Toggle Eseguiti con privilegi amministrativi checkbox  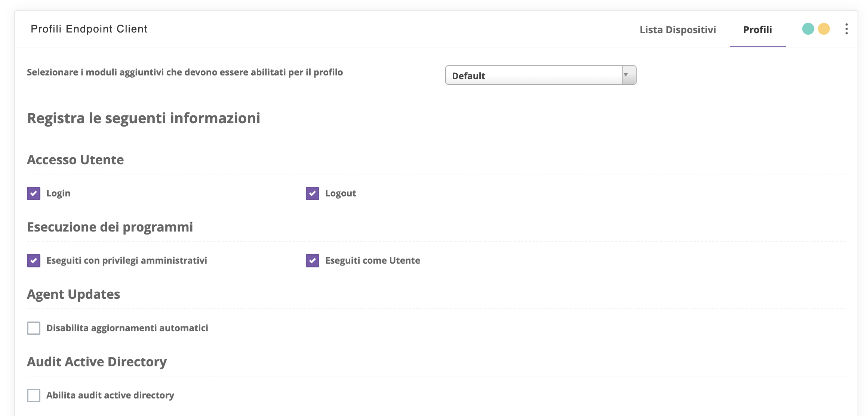coord(34,261)
